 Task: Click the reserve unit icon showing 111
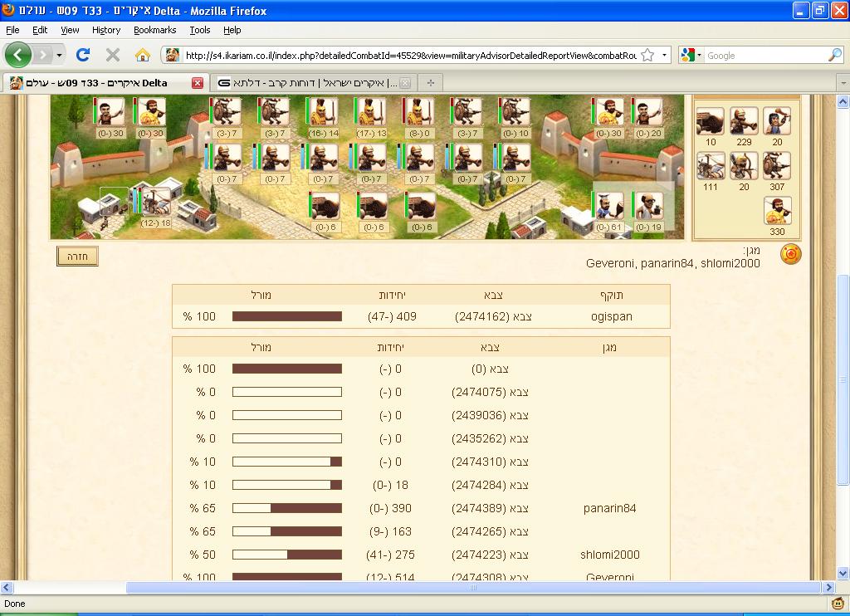(x=711, y=166)
